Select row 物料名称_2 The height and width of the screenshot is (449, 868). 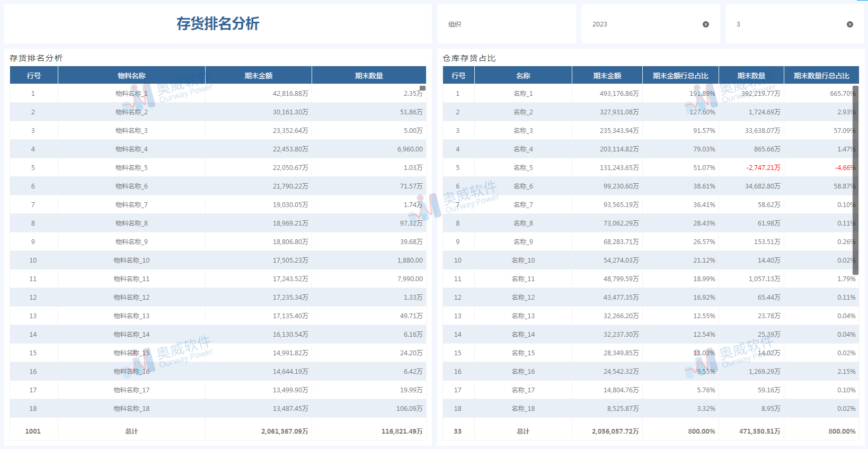[218, 112]
